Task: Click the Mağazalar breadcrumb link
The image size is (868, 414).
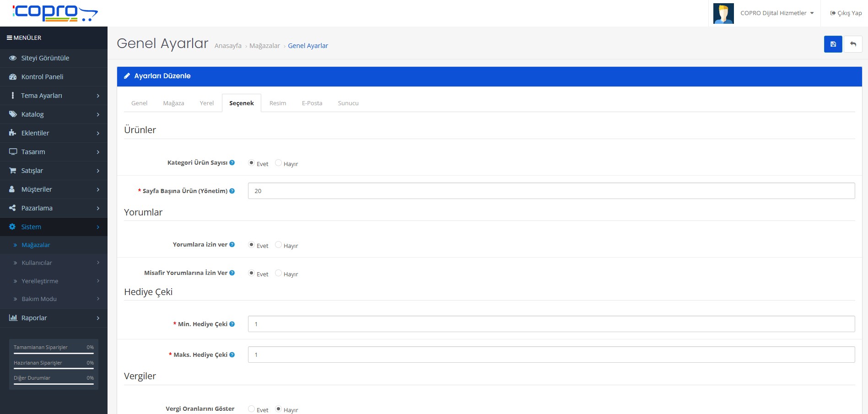Action: tap(264, 46)
